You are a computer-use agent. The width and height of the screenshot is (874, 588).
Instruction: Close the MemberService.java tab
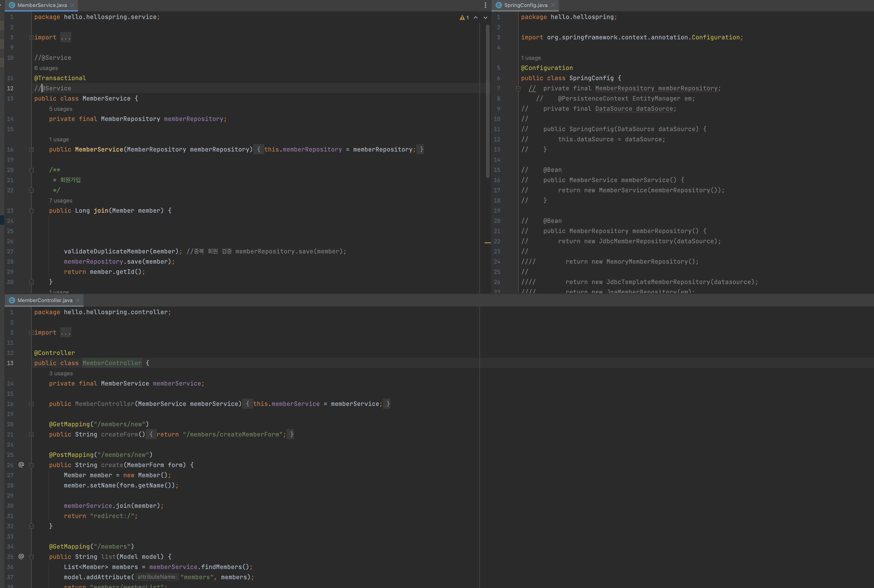(72, 5)
